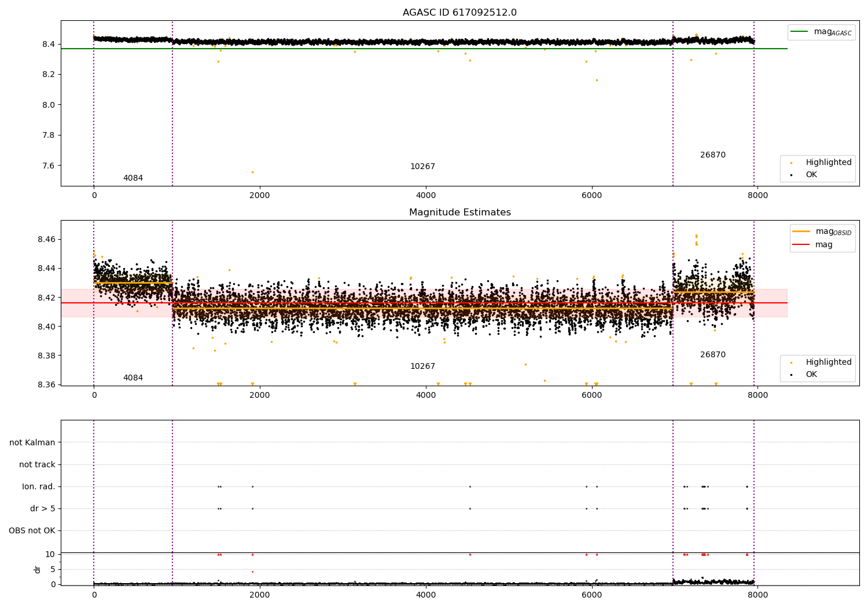Click the "not track" row label
The width and height of the screenshot is (868, 608).
37,464
